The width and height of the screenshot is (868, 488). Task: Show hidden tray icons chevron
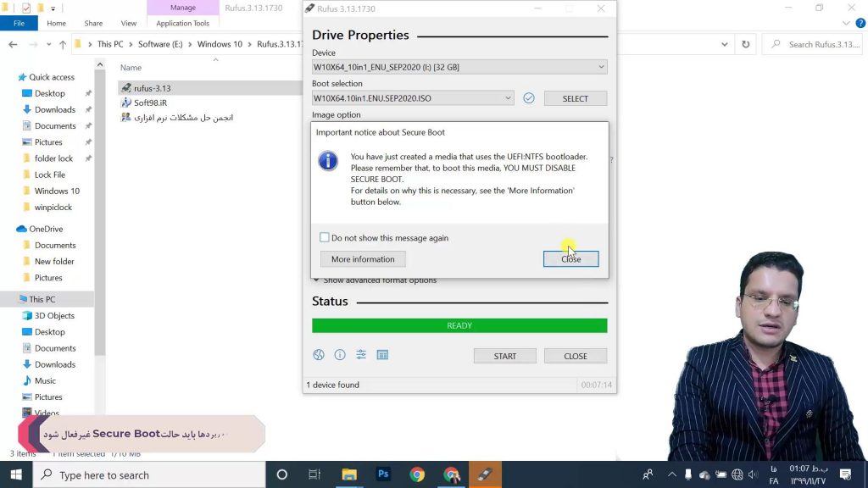[672, 474]
